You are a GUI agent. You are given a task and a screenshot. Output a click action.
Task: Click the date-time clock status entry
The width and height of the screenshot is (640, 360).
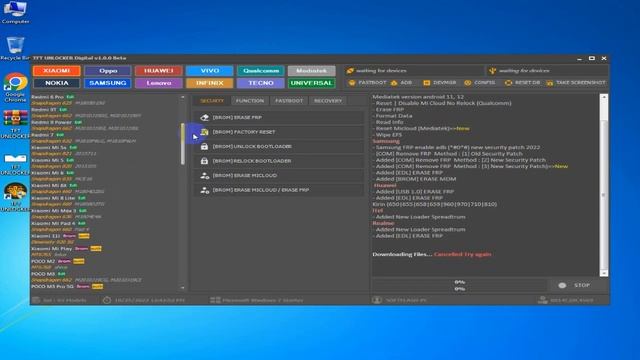pyautogui.click(x=144, y=300)
